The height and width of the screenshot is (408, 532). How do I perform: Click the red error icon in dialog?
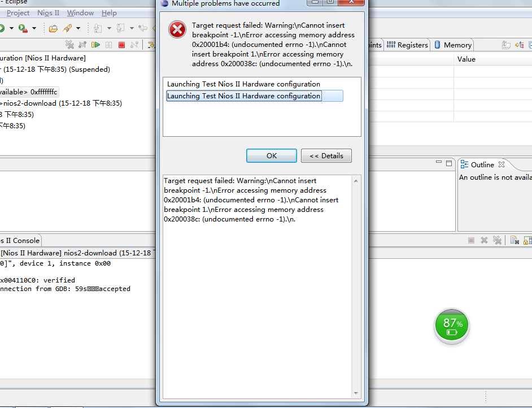coord(177,29)
